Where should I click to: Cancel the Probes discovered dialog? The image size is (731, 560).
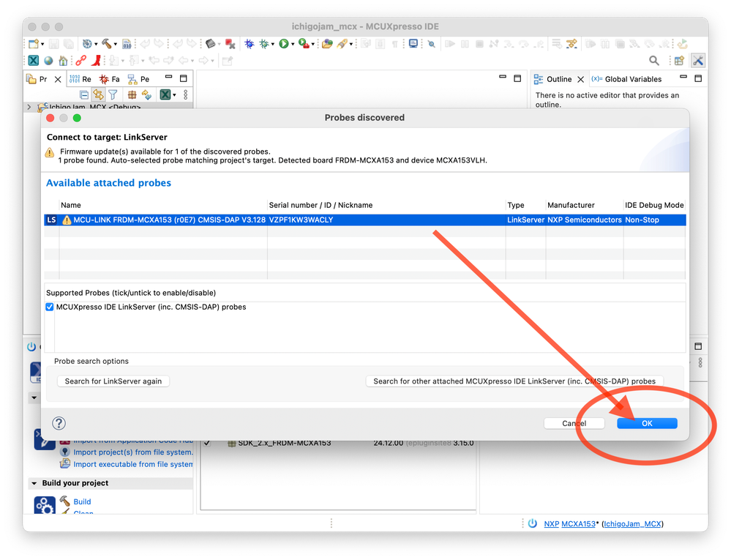tap(574, 423)
